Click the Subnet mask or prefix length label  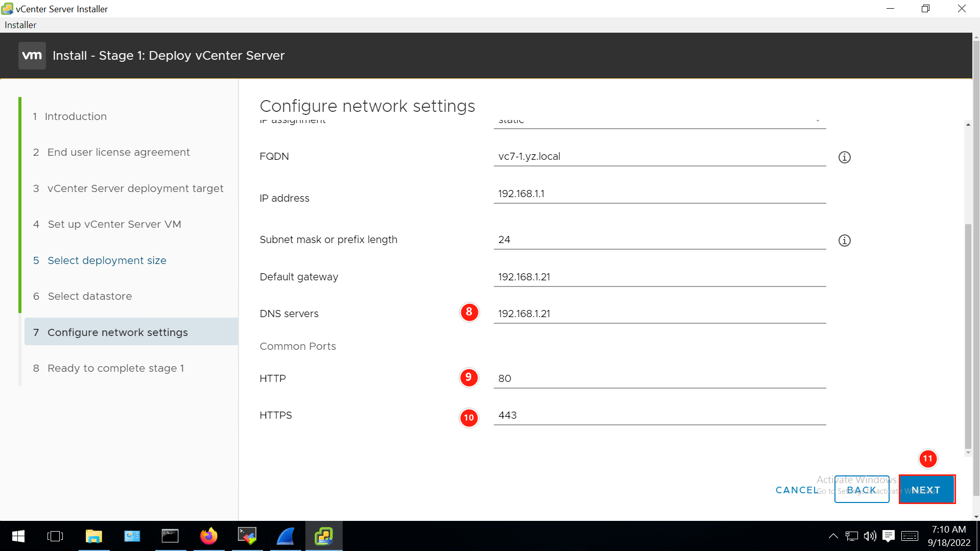click(x=328, y=239)
